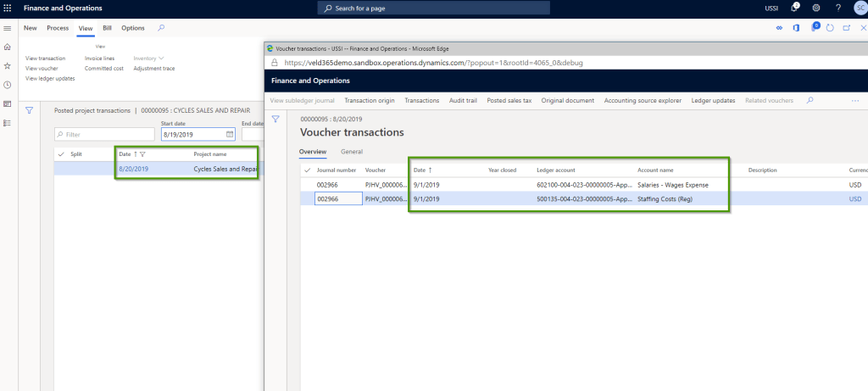Click the Help question mark icon
This screenshot has width=868, height=391.
tap(837, 8)
